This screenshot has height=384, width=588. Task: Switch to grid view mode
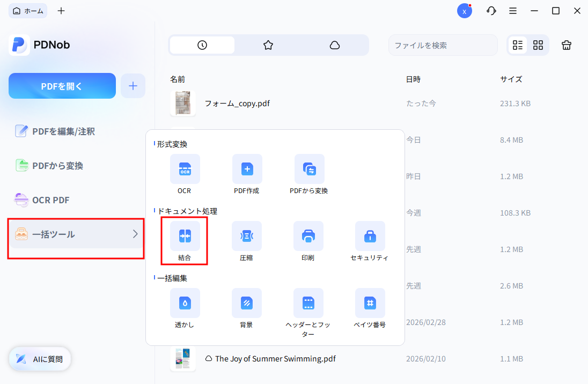(x=538, y=45)
